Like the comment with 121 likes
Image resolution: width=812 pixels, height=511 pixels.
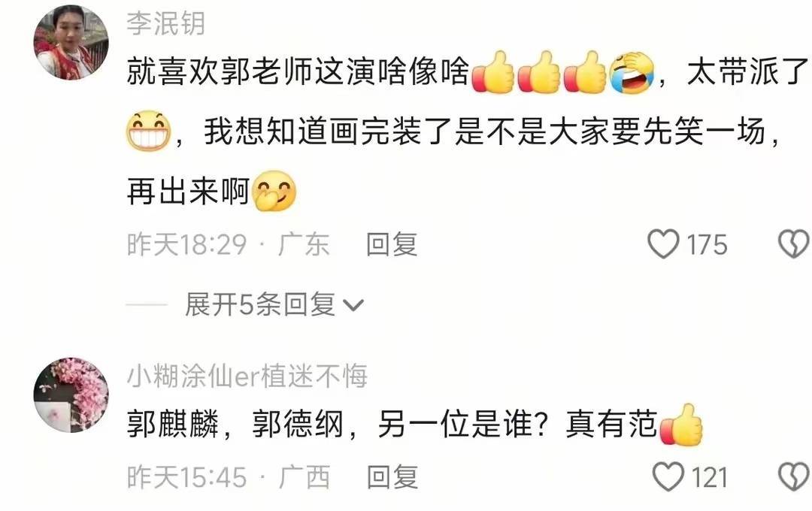tap(668, 477)
